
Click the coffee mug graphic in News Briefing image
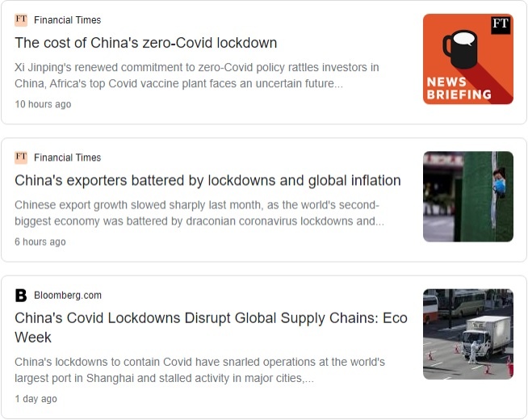coord(460,49)
